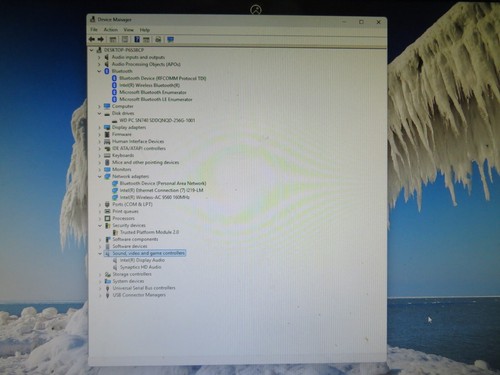
Task: Click the Display adapters category icon
Action: coord(107,127)
